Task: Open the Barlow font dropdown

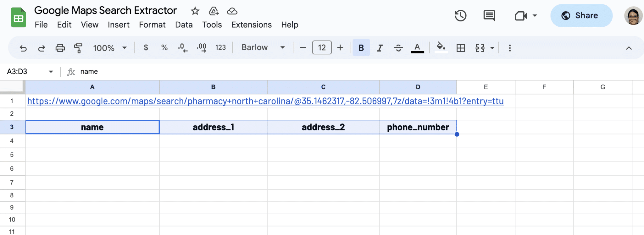Action: click(x=263, y=47)
